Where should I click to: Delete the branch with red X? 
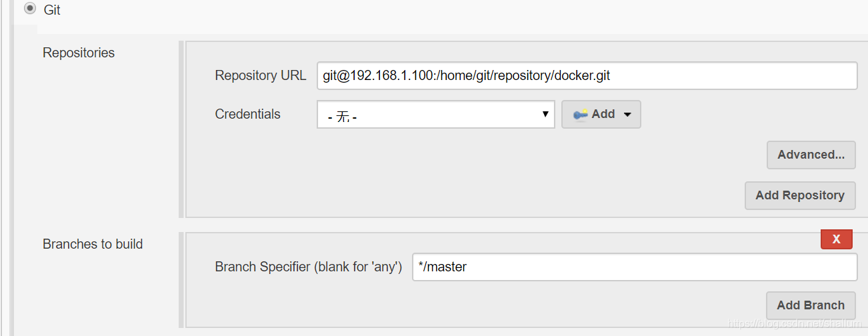[x=836, y=239]
